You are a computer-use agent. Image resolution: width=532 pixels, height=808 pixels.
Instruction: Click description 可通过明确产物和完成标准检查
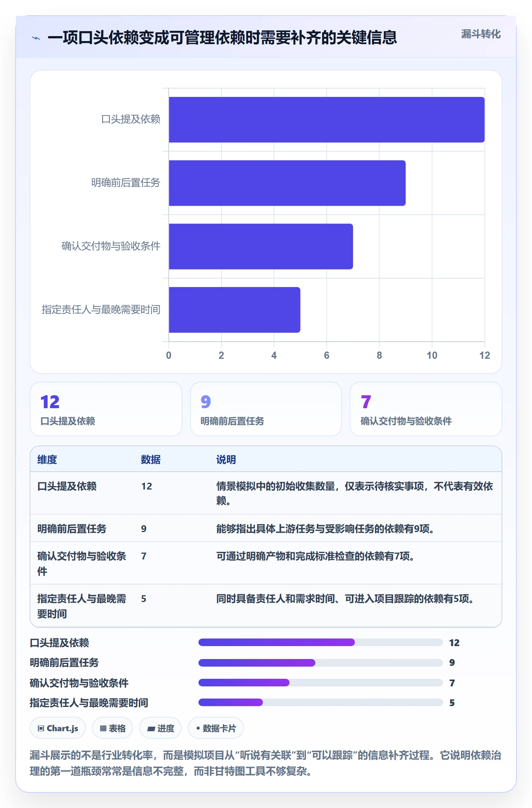pos(315,556)
